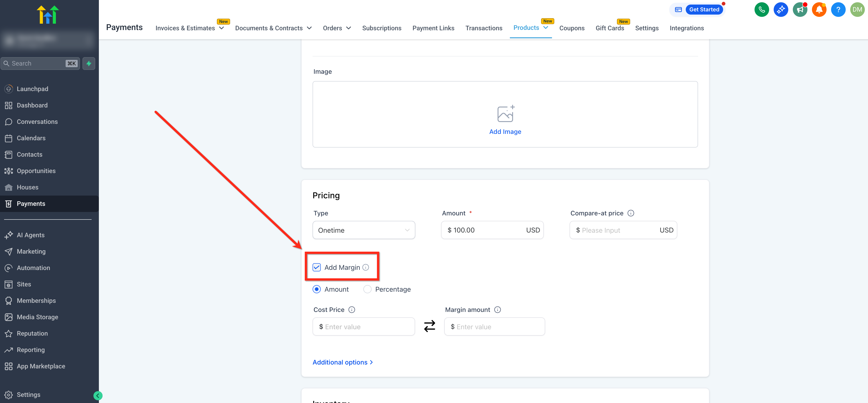The image size is (868, 403).
Task: Switch to the Coupons tab
Action: click(x=571, y=28)
